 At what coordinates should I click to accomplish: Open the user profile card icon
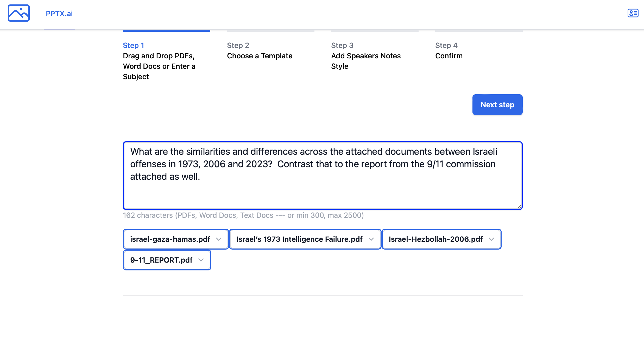[x=633, y=13]
